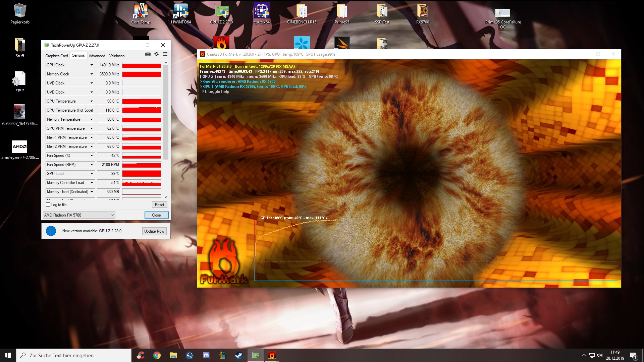Select the Papierkorb recycle bin icon
Screen dimensions: 644x362
point(20,14)
